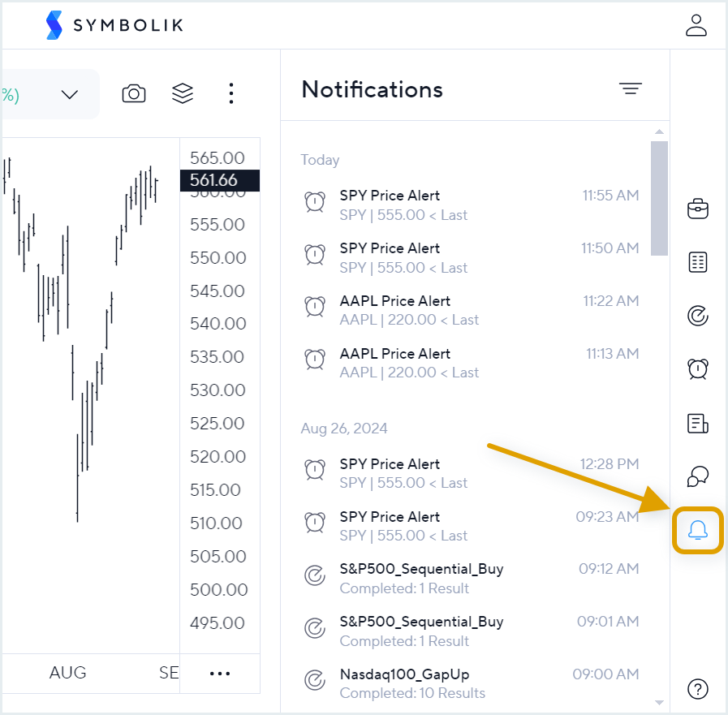Open the news sidebar icon

(x=697, y=422)
